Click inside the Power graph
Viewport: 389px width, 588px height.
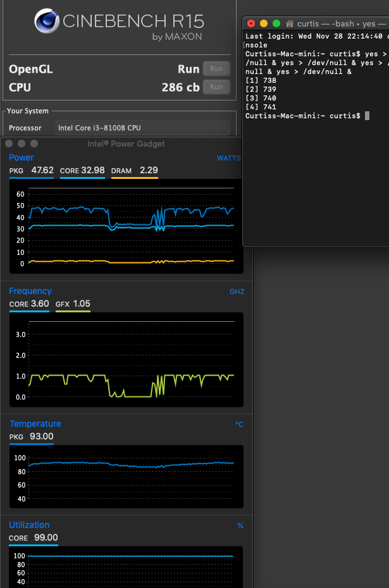point(127,226)
